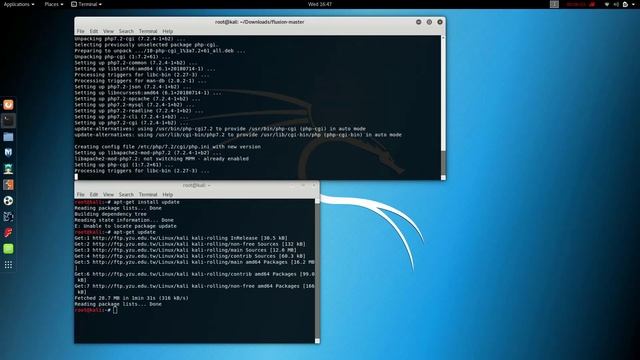Click 'Processing triggers for libc-bin (2.27-3)' last line

[142, 171]
